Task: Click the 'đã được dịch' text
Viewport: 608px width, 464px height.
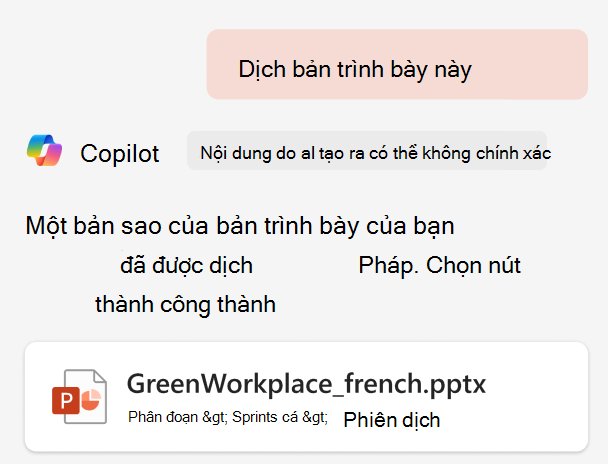Action: [x=187, y=266]
